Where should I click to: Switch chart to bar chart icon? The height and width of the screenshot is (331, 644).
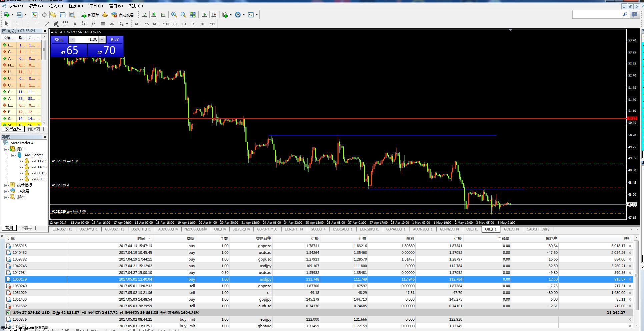[x=144, y=15]
